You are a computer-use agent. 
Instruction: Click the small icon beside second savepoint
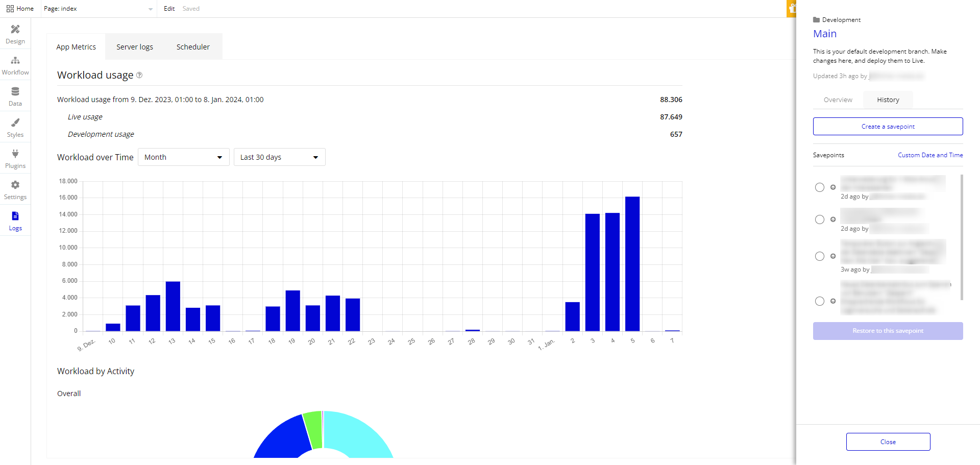tap(833, 219)
